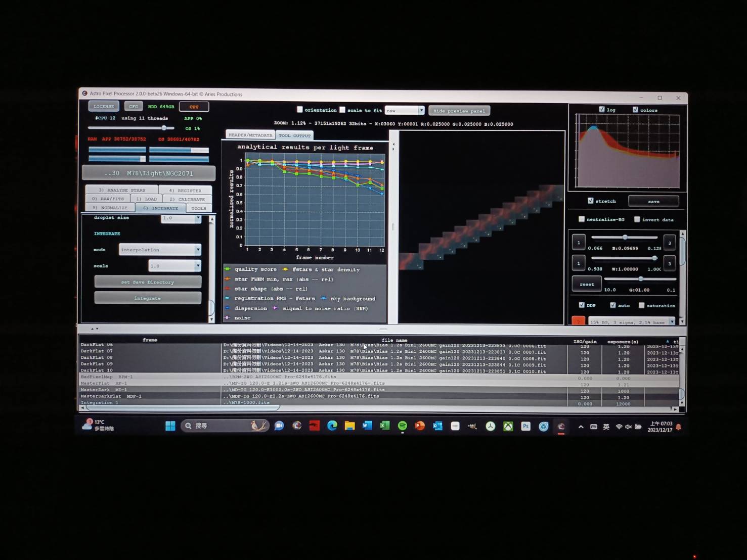Viewport: 747px width, 560px height.
Task: Click the CPU mode icon in the toolbar
Action: tap(193, 106)
